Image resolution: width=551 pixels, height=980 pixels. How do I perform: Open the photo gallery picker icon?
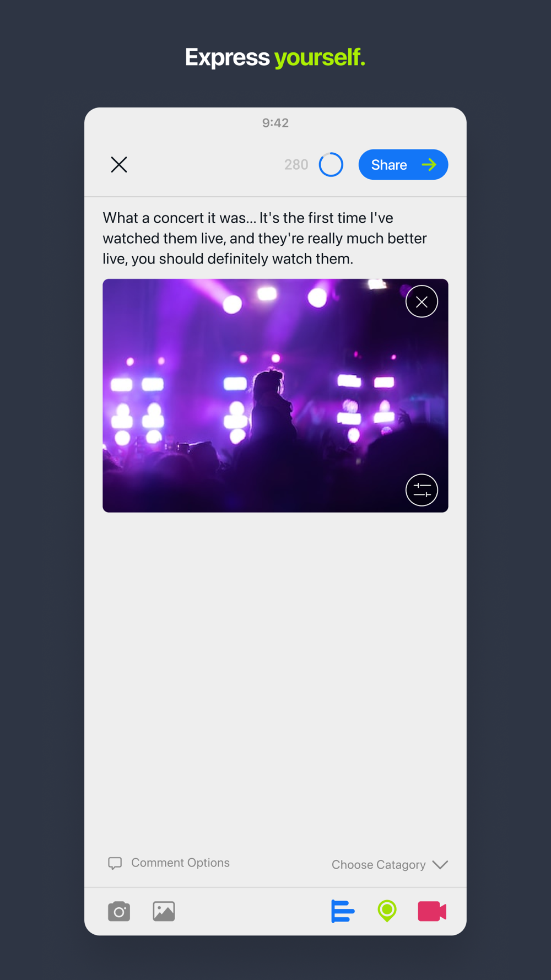tap(164, 911)
